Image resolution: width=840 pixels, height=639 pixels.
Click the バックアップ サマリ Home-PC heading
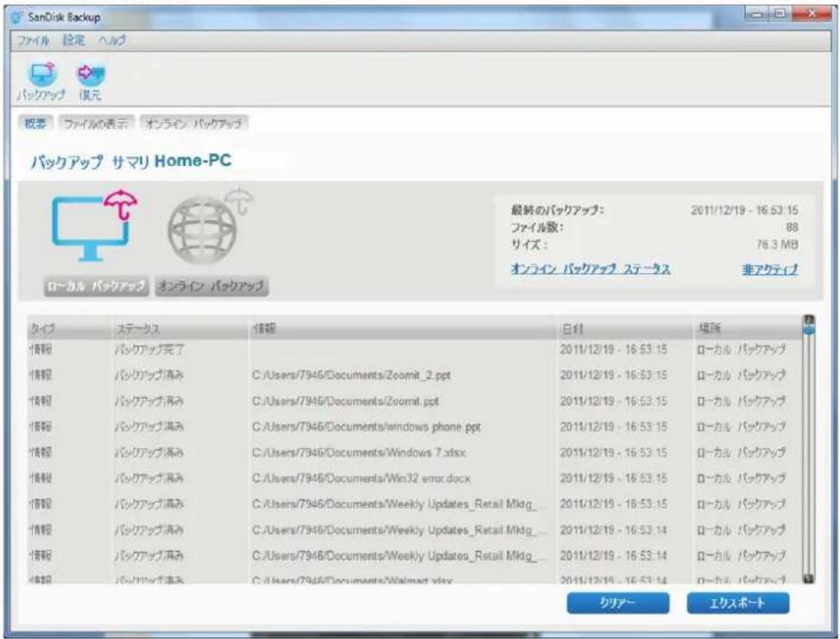[x=130, y=161]
